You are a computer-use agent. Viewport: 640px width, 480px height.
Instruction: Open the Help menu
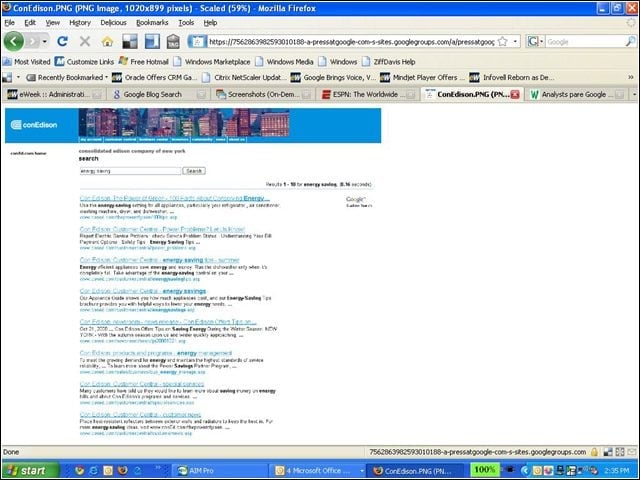(210, 23)
